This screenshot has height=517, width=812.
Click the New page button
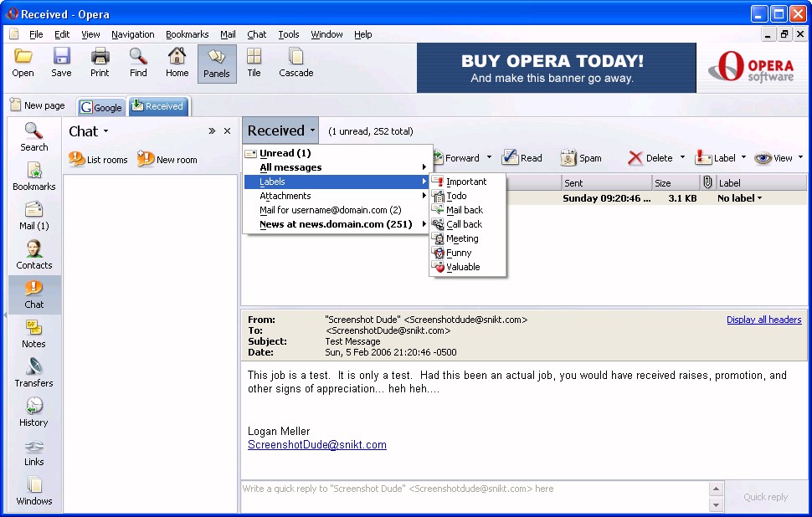[38, 105]
